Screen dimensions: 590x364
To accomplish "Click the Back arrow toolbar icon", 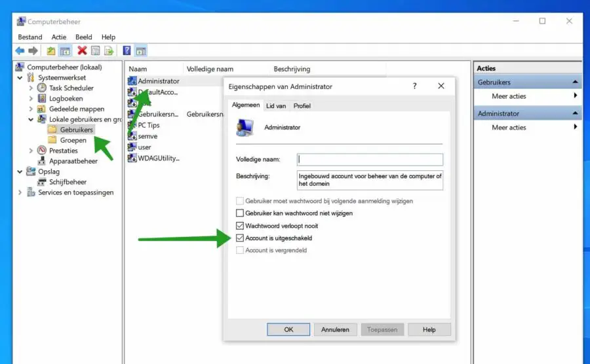I will pyautogui.click(x=20, y=50).
